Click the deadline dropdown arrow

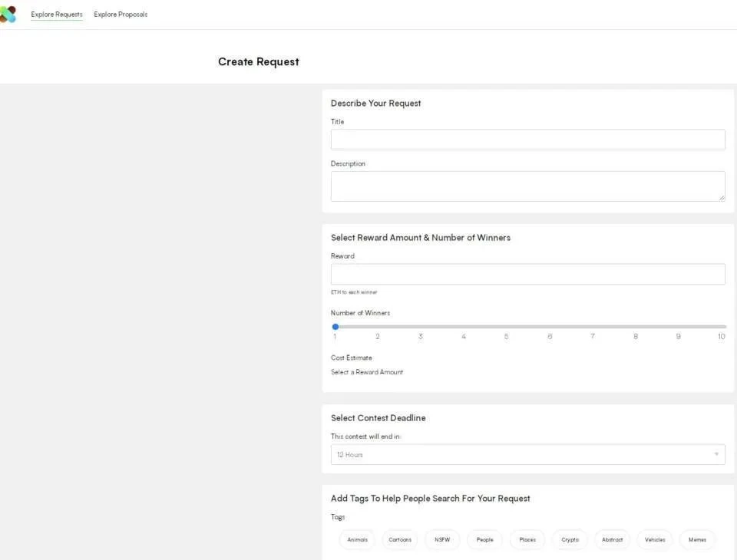[716, 455]
